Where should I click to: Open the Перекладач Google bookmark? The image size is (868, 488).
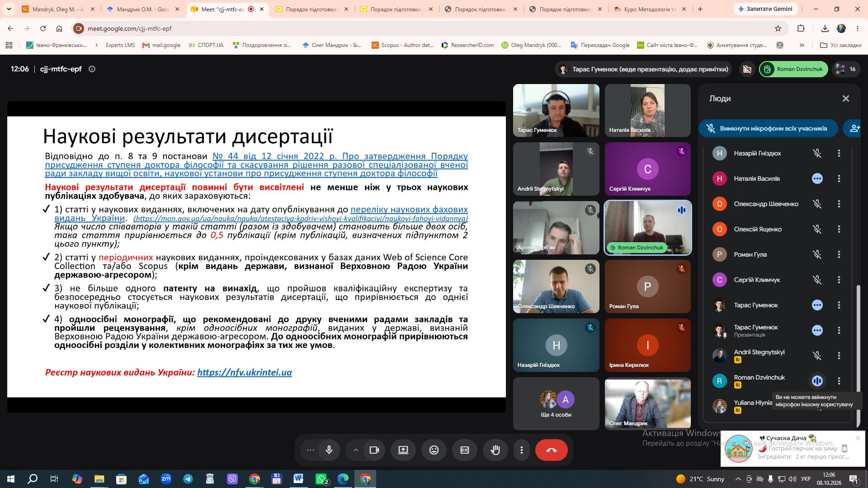click(x=600, y=45)
